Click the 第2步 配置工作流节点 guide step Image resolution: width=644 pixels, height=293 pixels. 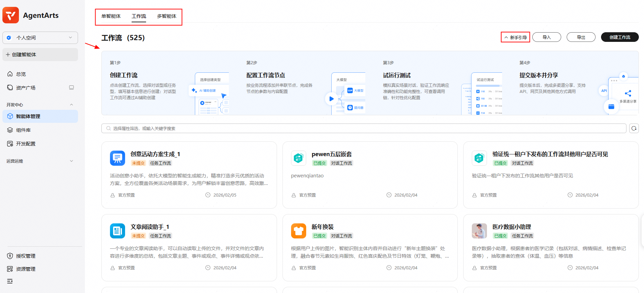click(x=307, y=83)
